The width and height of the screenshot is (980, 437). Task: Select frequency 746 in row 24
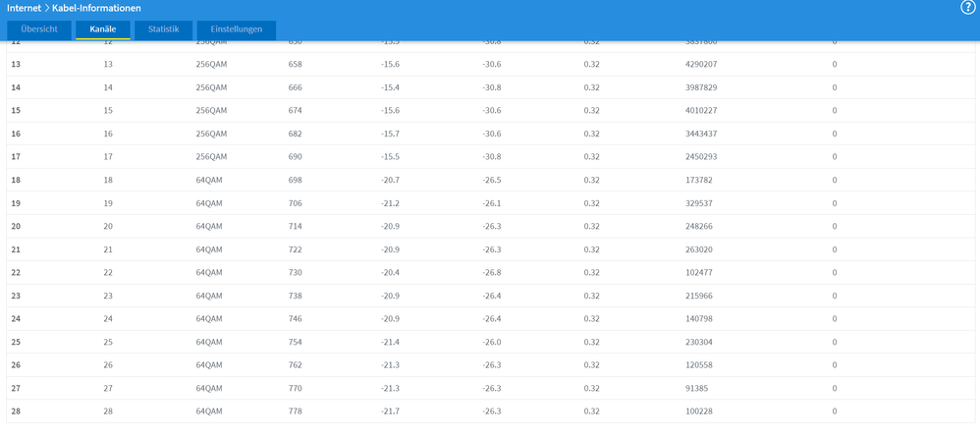point(295,319)
